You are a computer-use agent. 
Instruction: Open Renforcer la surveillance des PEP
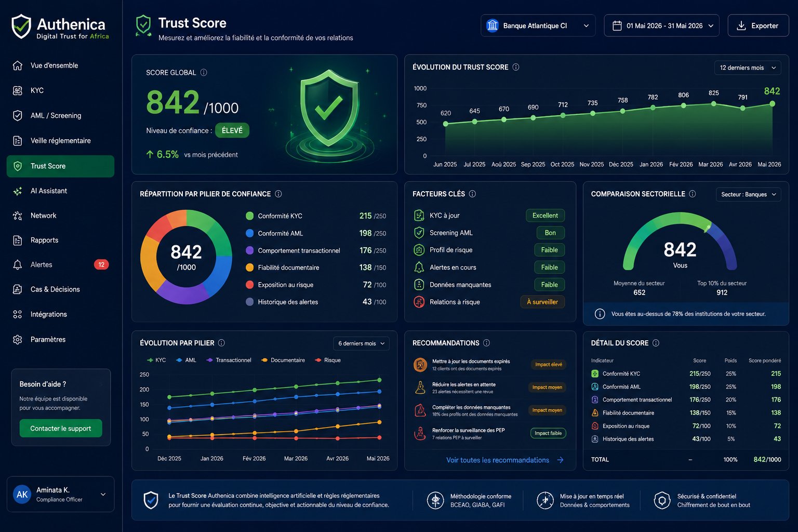pos(489,433)
